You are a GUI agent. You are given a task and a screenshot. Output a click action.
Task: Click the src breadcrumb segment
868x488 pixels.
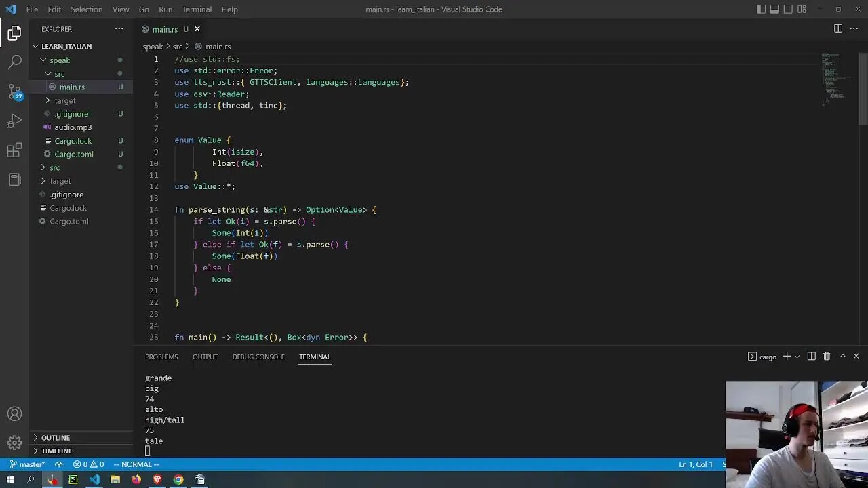178,47
